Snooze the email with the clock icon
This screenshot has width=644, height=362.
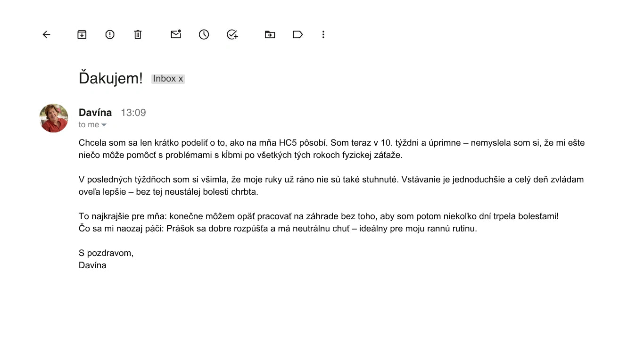(204, 34)
